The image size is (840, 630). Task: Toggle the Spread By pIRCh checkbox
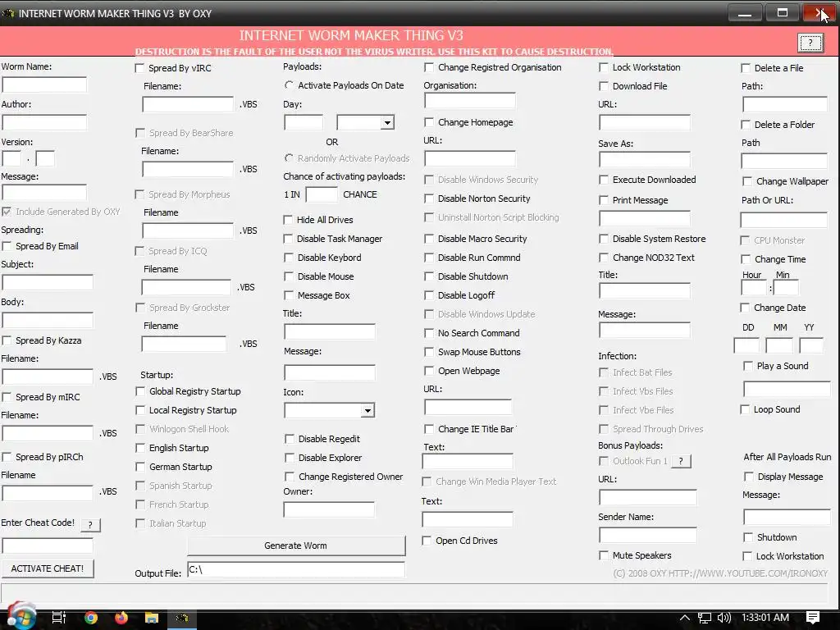tap(7, 457)
